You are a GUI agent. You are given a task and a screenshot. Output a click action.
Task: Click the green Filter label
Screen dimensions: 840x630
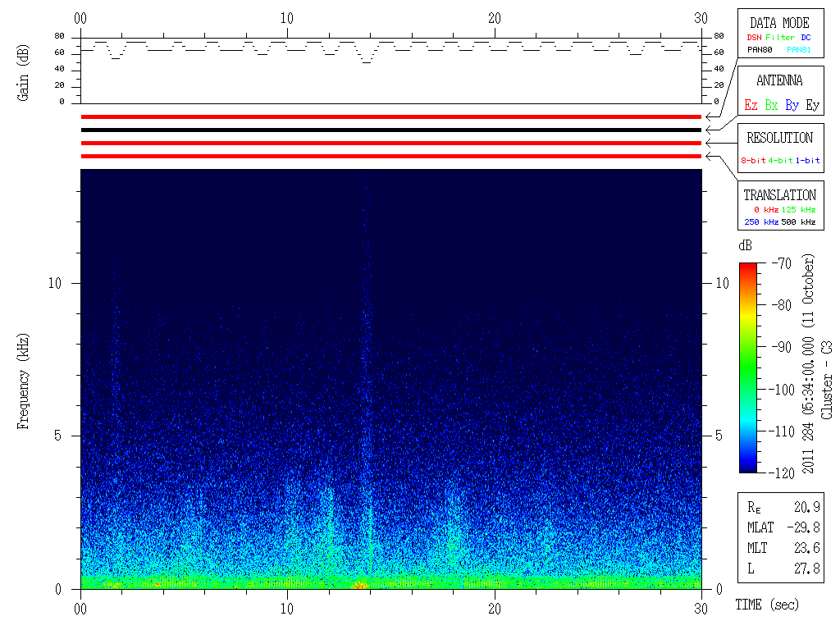click(780, 38)
